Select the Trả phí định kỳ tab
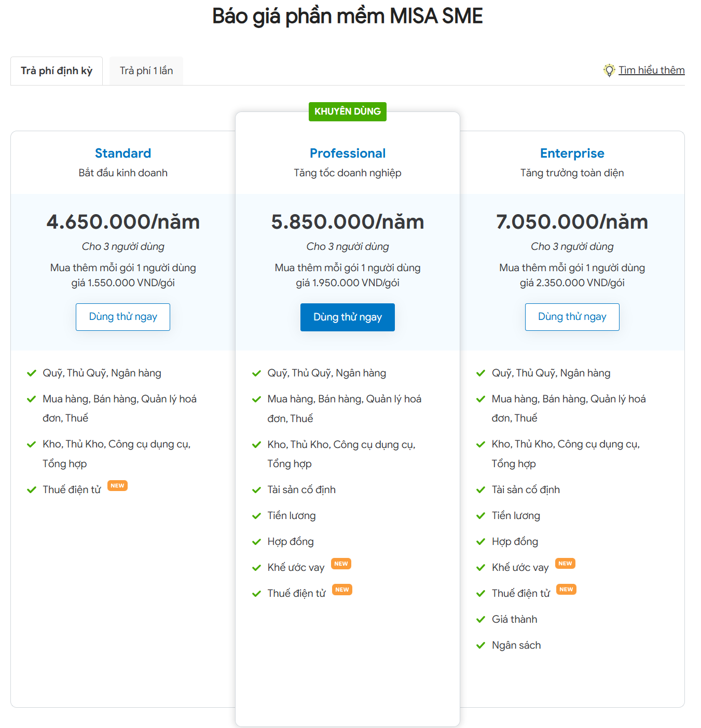701x728 pixels. point(57,71)
